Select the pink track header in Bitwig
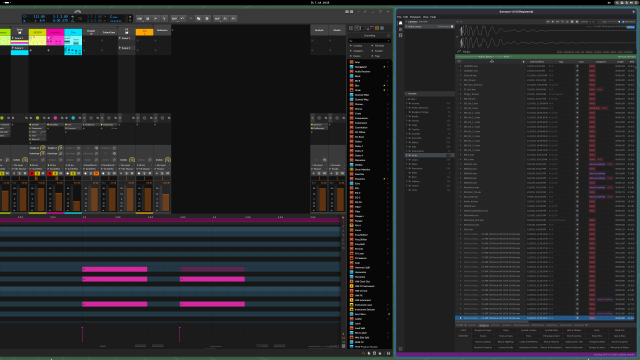The width and height of the screenshot is (640, 360). pyautogui.click(x=55, y=32)
